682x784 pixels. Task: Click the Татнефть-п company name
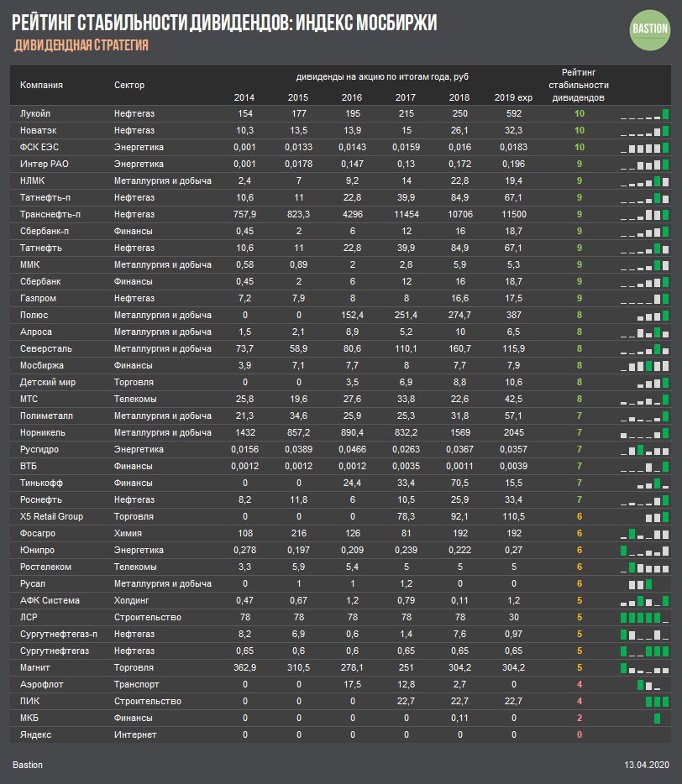point(45,197)
